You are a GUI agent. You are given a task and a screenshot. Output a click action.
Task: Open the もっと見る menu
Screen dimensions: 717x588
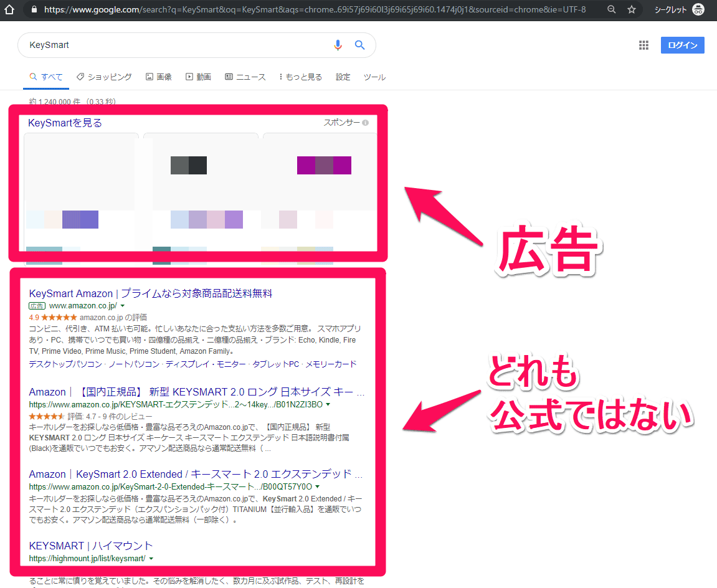pos(301,77)
